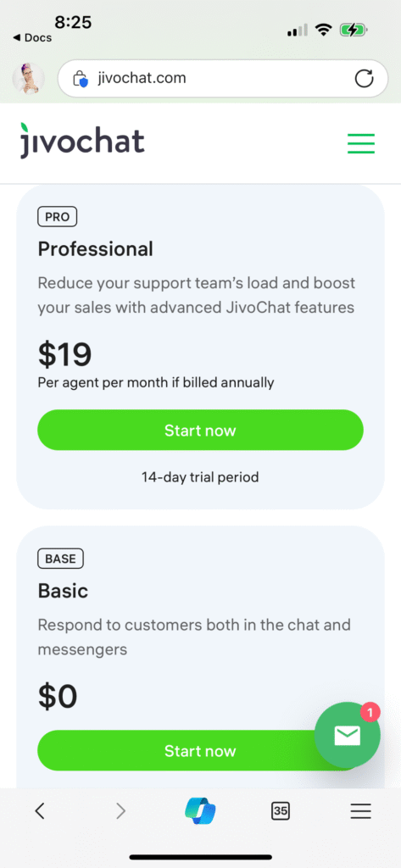
Task: Open site security shield icon
Action: pyautogui.click(x=81, y=79)
